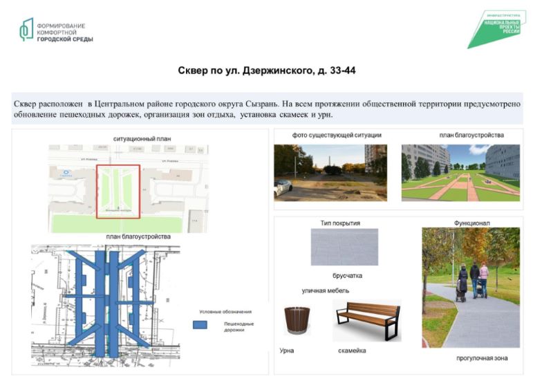This screenshot has width=553, height=392.
Task: Click the Комфортная городская среда logo emblem
Action: (x=26, y=30)
